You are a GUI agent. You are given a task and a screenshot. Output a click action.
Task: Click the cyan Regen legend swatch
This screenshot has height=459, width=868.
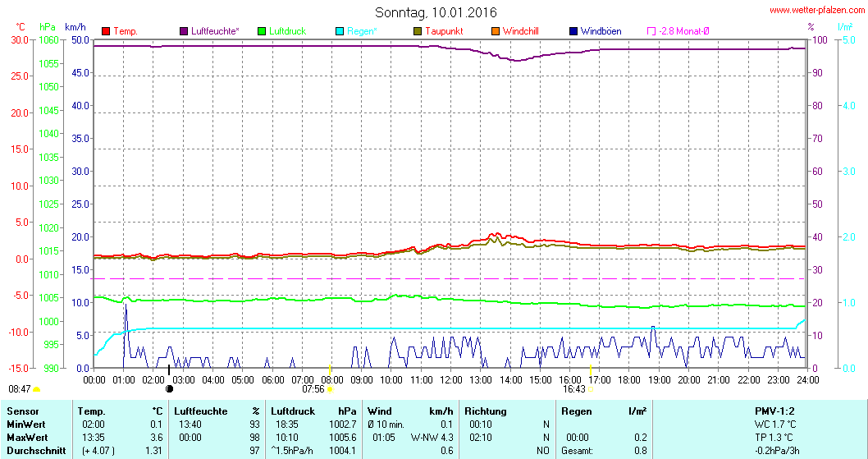coord(340,31)
